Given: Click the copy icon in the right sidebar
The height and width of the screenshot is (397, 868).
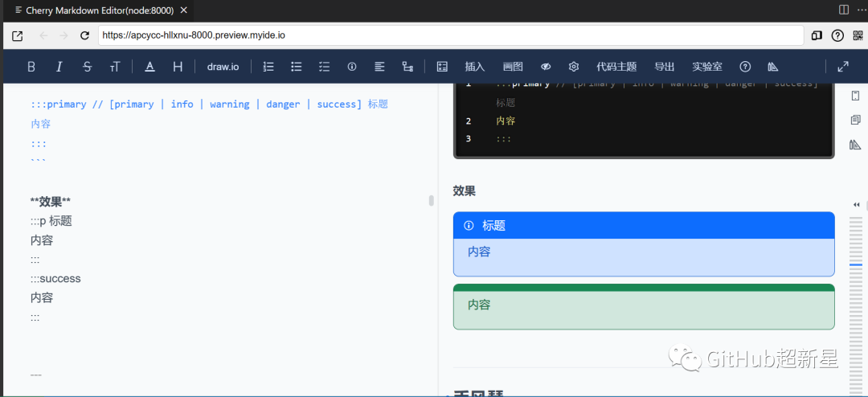Looking at the screenshot, I should (x=855, y=121).
